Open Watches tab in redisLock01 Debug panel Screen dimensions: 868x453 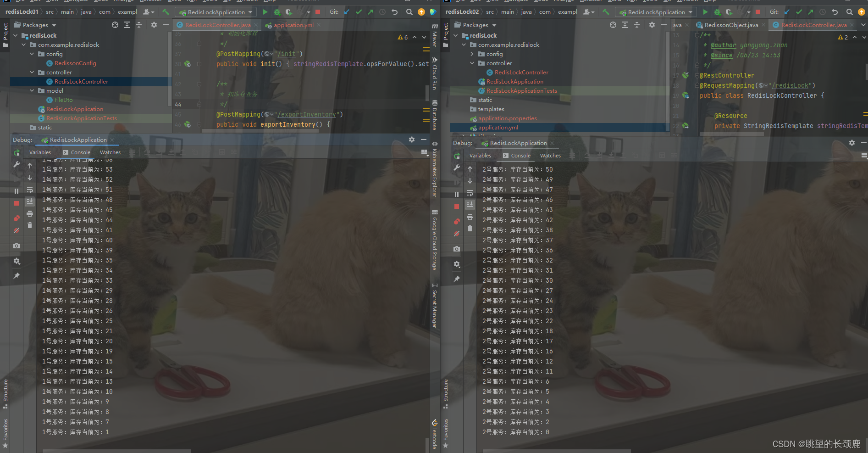point(111,152)
